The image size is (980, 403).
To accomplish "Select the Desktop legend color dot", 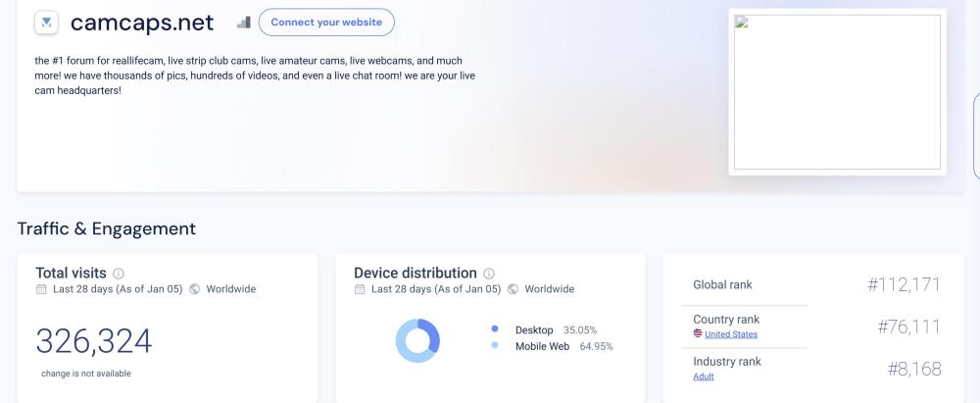I will 495,329.
